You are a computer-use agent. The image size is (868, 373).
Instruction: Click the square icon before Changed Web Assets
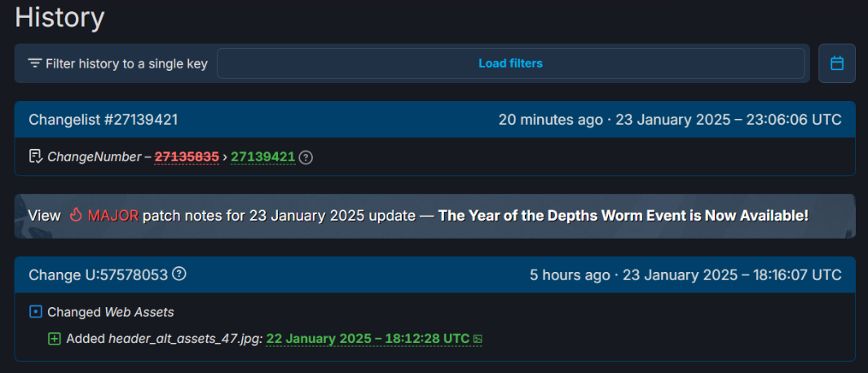[x=36, y=312]
